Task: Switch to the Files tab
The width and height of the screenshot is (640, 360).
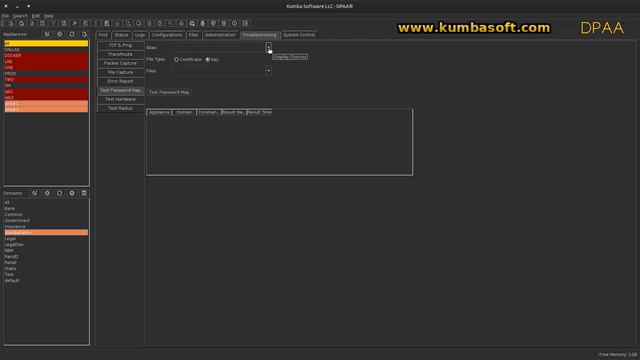Action: pyautogui.click(x=193, y=35)
